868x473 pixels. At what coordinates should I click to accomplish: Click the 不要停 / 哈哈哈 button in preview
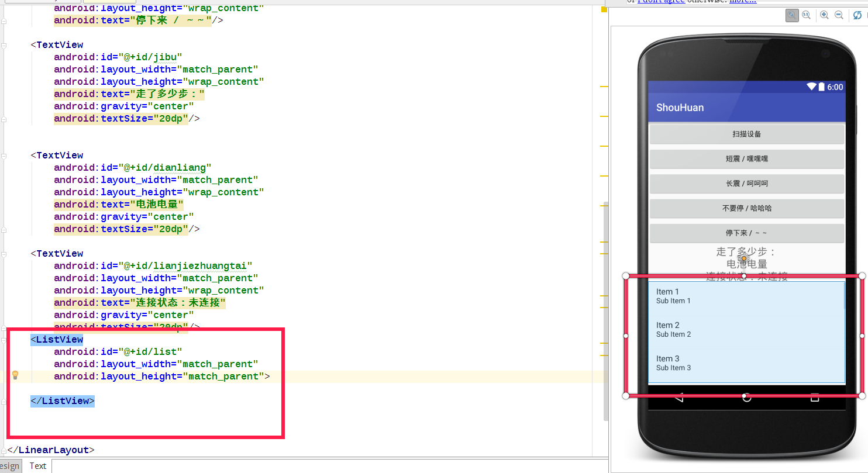click(x=747, y=208)
